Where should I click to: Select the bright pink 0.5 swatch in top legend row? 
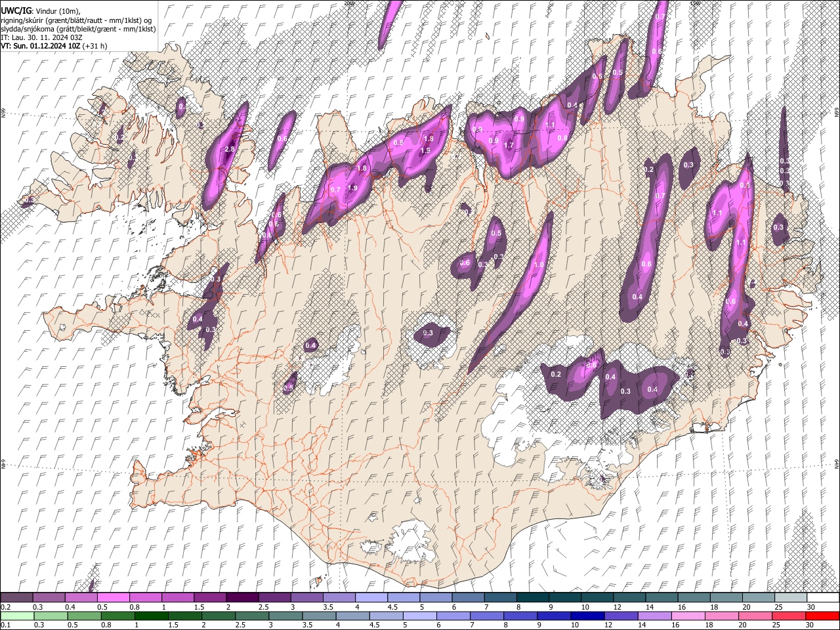(113, 598)
